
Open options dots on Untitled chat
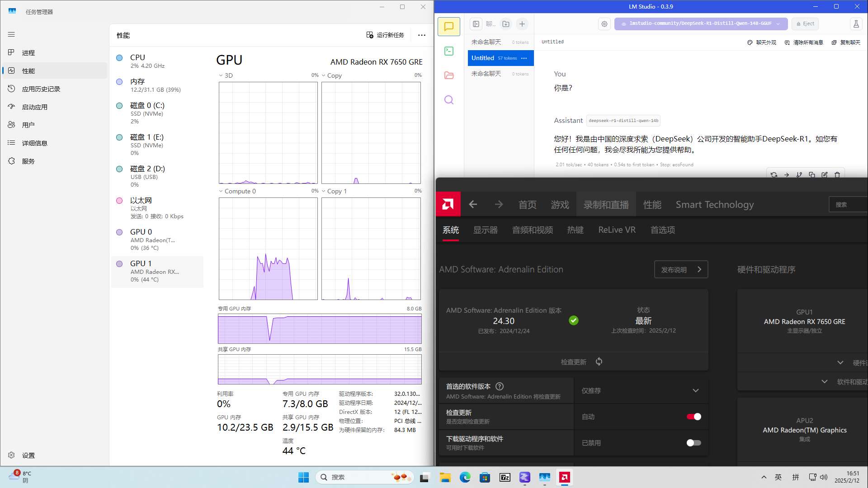point(524,58)
